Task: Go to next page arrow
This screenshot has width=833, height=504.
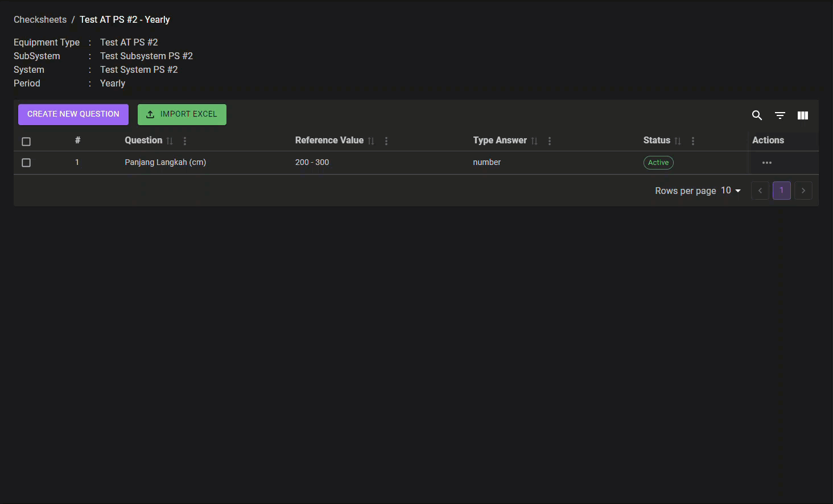Action: pos(803,191)
